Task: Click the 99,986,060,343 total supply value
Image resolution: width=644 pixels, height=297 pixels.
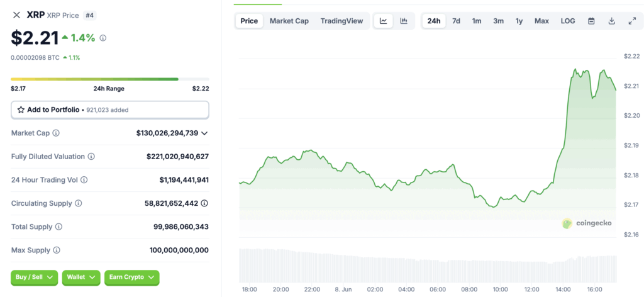Action: [181, 227]
